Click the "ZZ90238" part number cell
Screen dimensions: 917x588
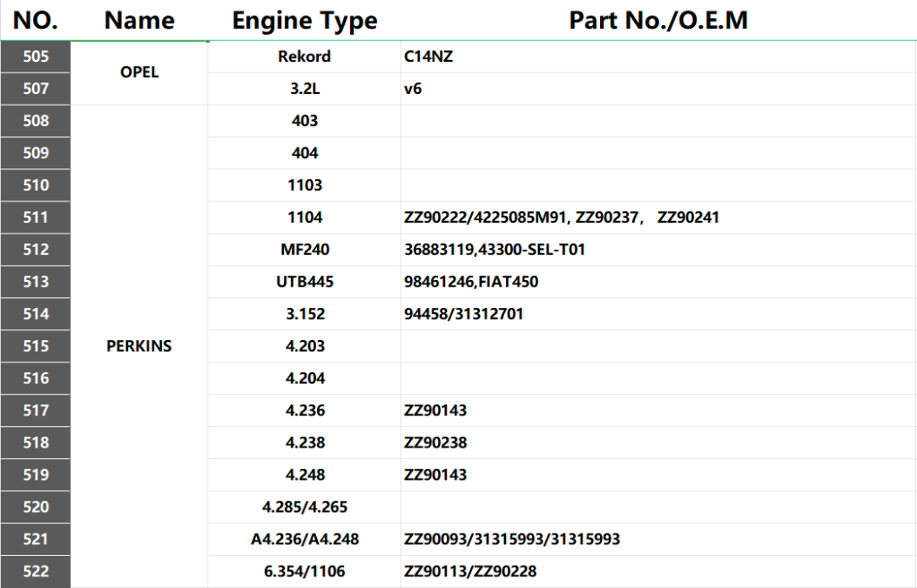point(658,442)
